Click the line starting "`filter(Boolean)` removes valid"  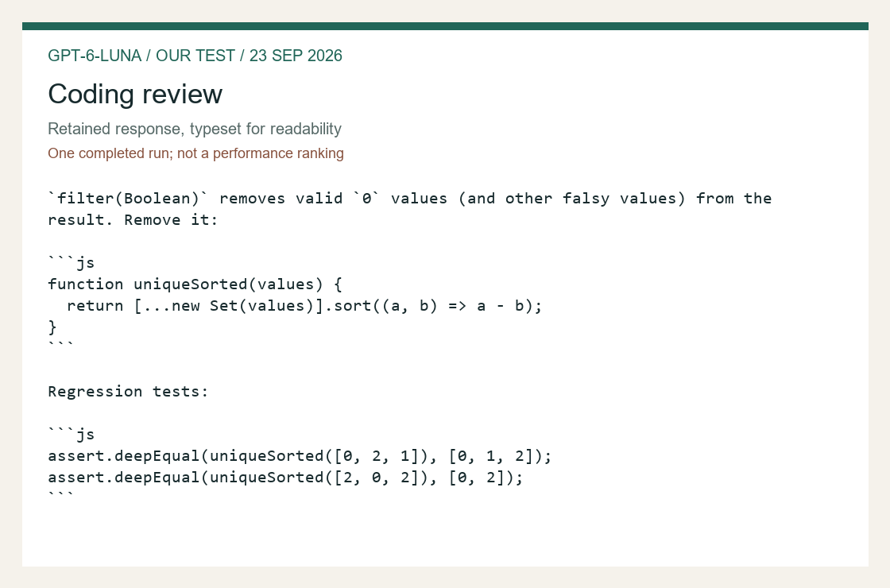pyautogui.click(x=410, y=199)
